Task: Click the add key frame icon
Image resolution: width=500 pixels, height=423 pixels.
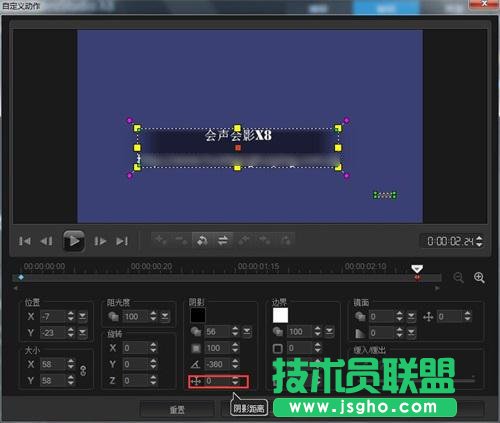Action: coord(161,240)
